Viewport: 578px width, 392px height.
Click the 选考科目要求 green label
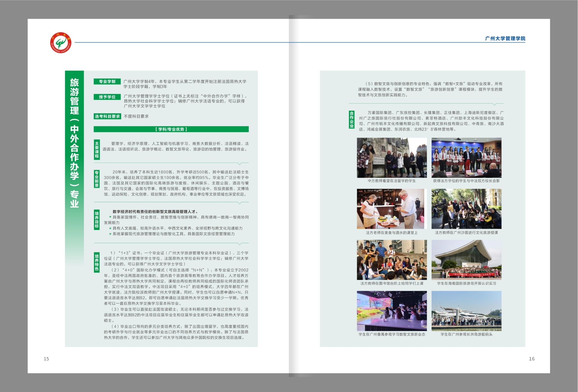point(107,116)
